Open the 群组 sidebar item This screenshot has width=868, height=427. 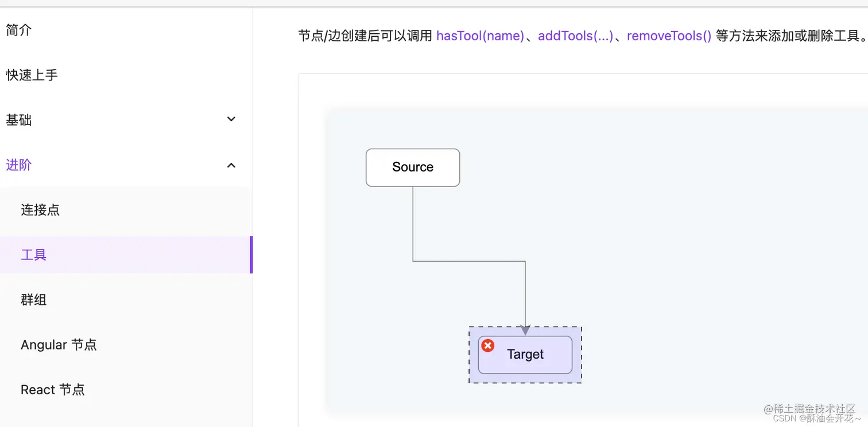tap(33, 300)
